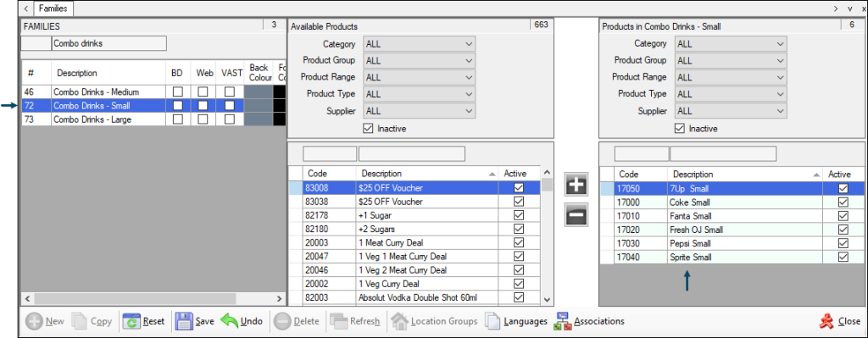Select Absolut Vodka Double Shot 60ml product

pyautogui.click(x=414, y=297)
